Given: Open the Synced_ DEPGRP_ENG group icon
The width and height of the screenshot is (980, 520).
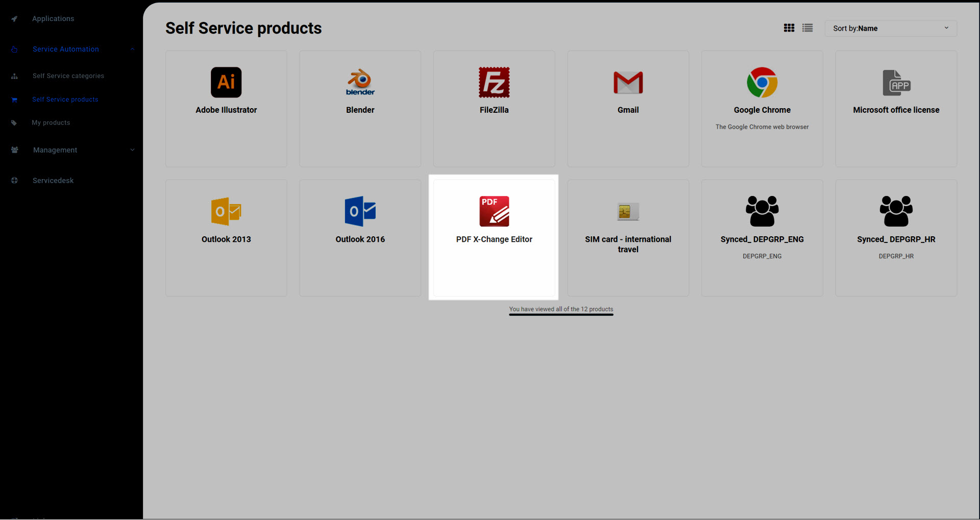Looking at the screenshot, I should [x=762, y=211].
